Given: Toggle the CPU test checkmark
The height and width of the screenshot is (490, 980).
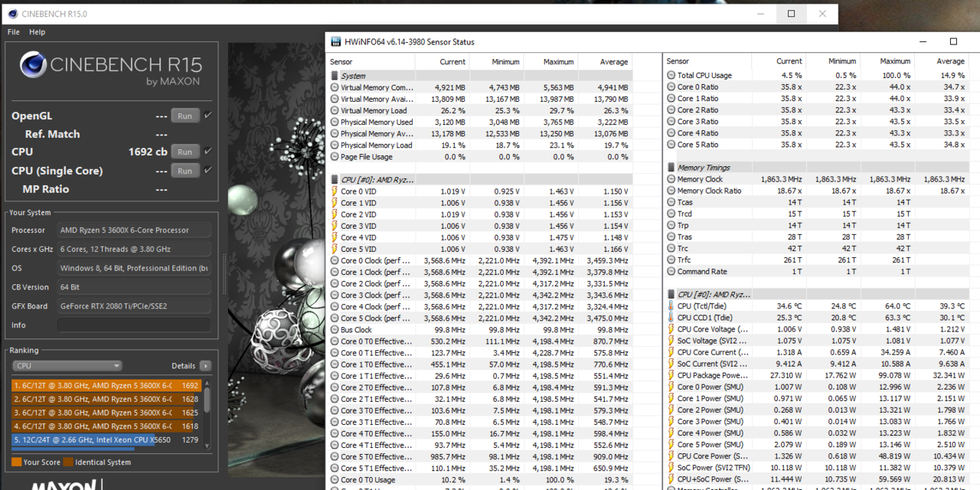Looking at the screenshot, I should 207,152.
